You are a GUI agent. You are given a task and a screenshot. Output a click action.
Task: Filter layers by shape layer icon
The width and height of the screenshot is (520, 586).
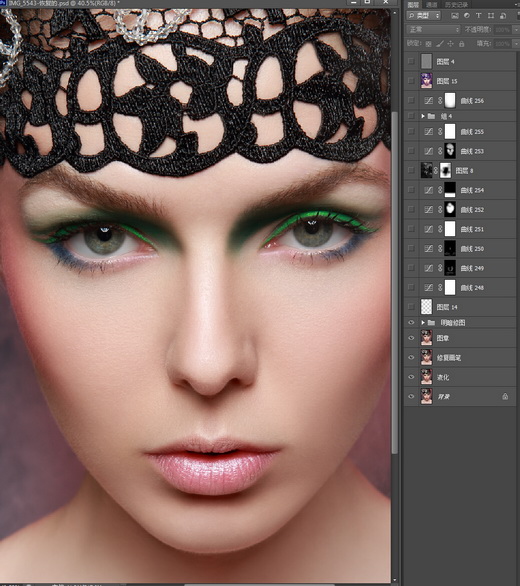coord(491,16)
